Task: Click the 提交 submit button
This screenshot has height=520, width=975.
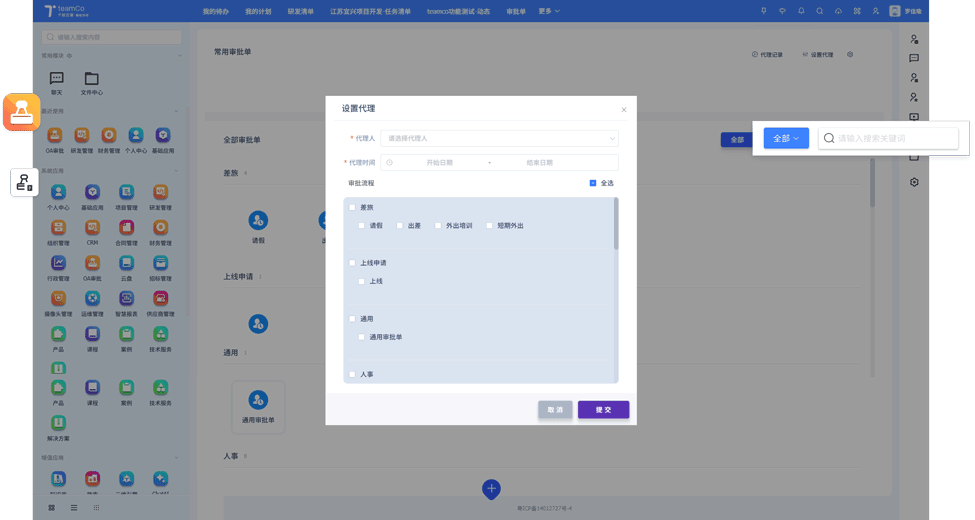Action: 603,410
